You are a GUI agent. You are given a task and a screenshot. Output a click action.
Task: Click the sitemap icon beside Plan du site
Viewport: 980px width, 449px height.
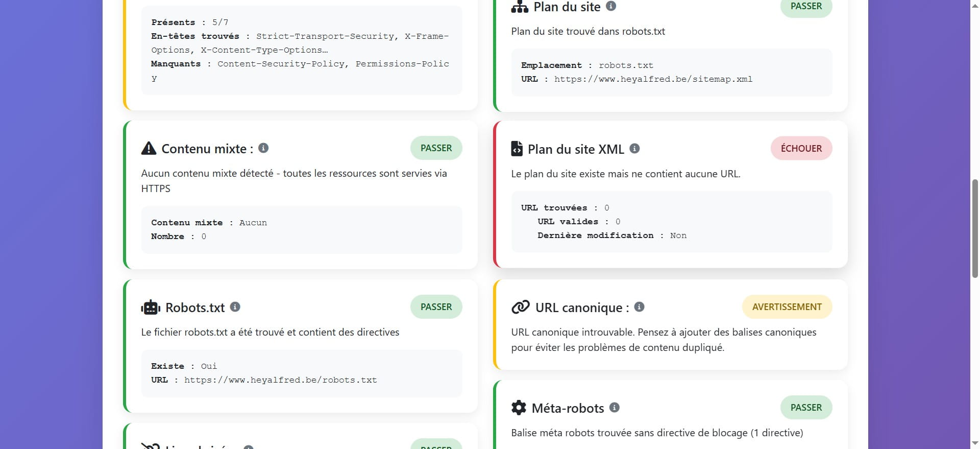(x=519, y=7)
